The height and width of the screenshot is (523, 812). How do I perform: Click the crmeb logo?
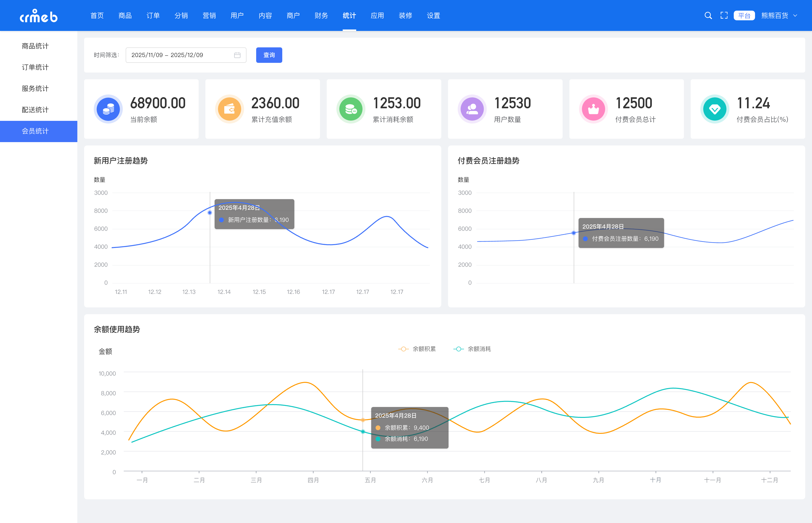tap(38, 16)
